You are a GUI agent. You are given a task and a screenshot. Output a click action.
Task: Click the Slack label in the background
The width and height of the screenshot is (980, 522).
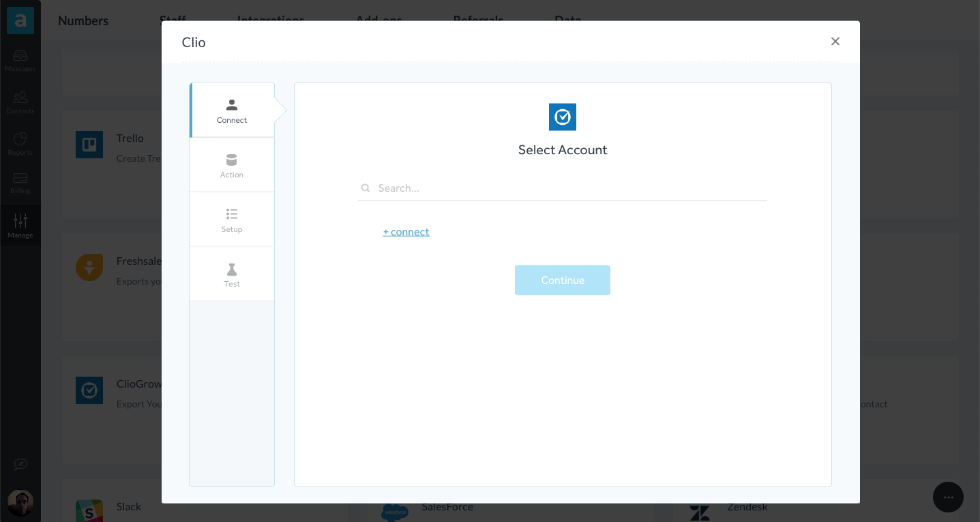click(x=129, y=507)
